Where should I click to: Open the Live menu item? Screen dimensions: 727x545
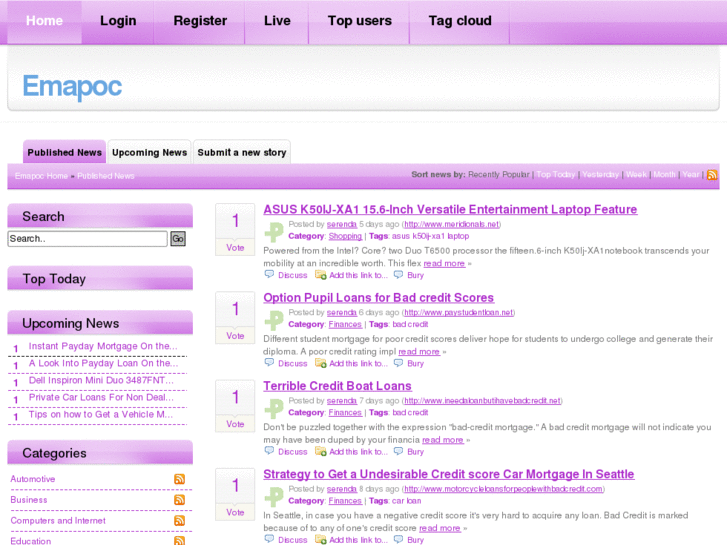coord(277,21)
